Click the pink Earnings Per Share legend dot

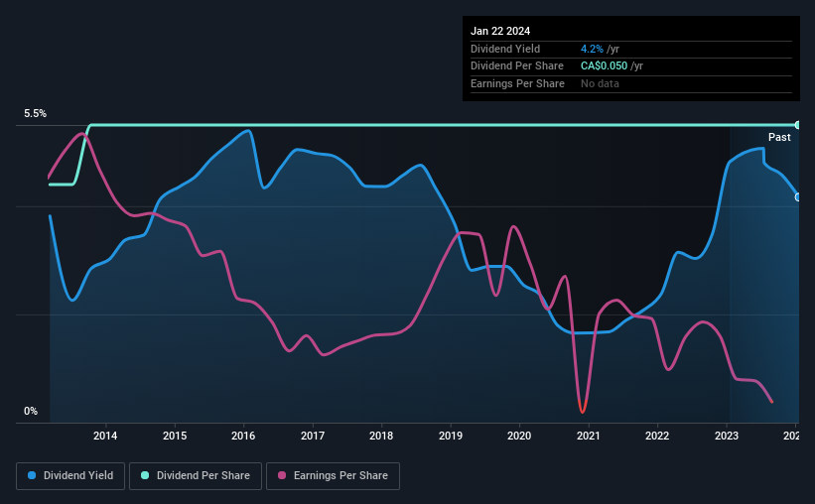282,475
